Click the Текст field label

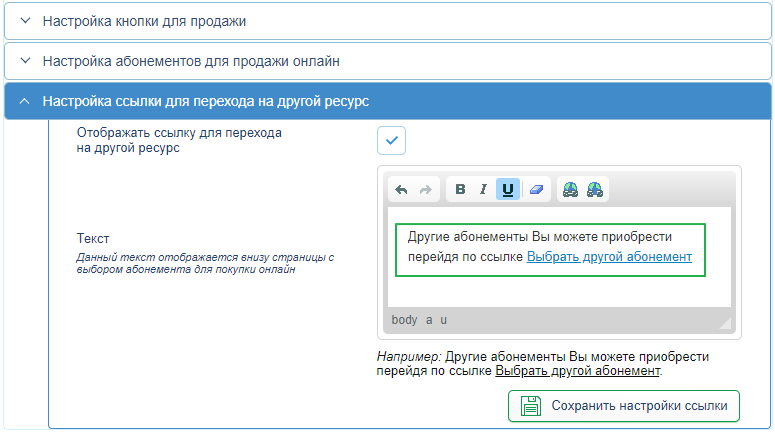pos(93,238)
